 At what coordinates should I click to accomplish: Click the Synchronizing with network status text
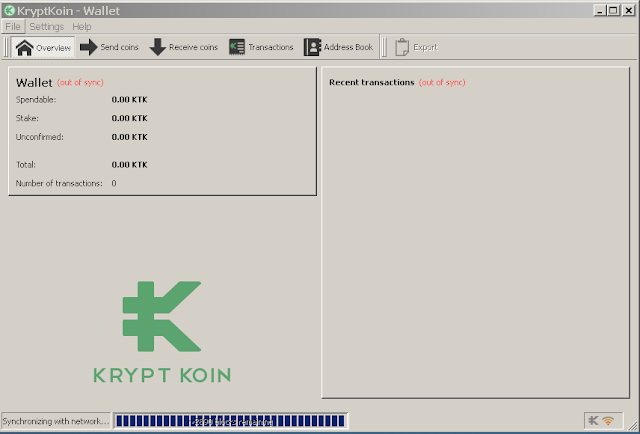pyautogui.click(x=56, y=421)
